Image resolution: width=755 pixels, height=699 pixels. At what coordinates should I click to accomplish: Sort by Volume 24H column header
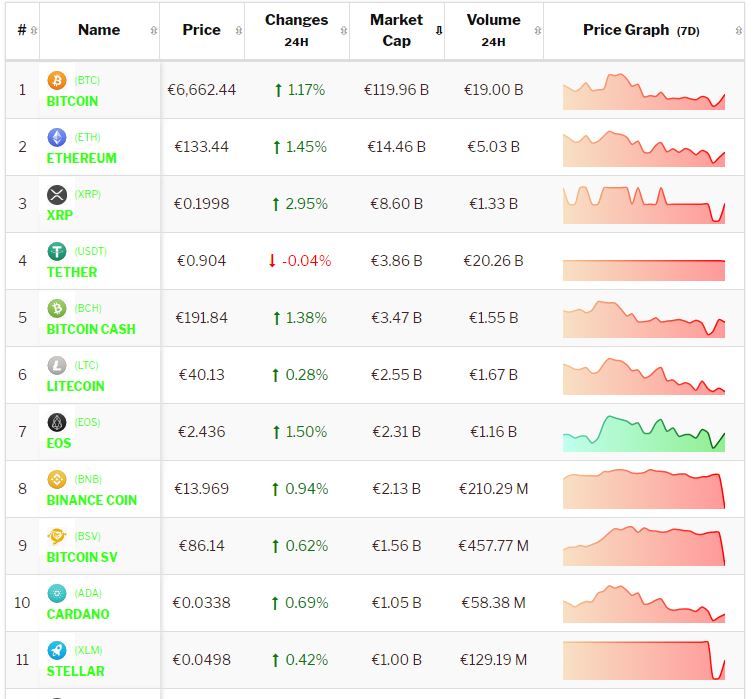pyautogui.click(x=493, y=30)
